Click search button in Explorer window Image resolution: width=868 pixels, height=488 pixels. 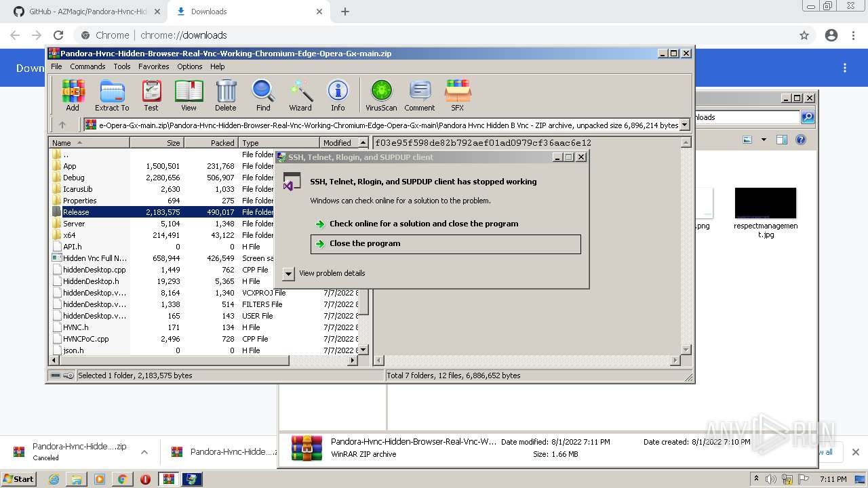point(808,117)
